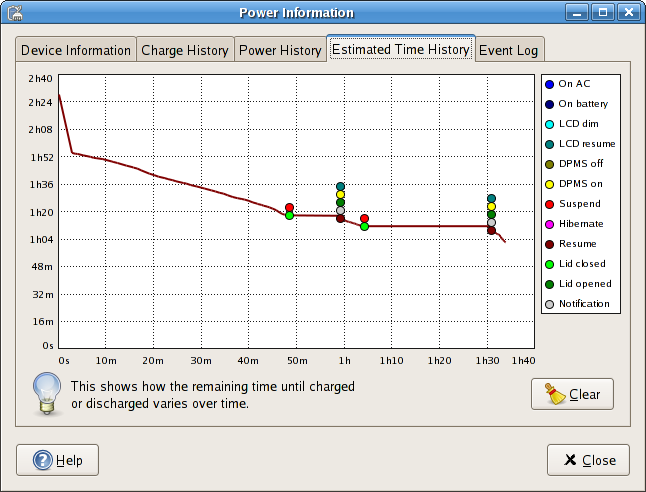
Task: Switch to the Device Information tab
Action: pos(76,50)
